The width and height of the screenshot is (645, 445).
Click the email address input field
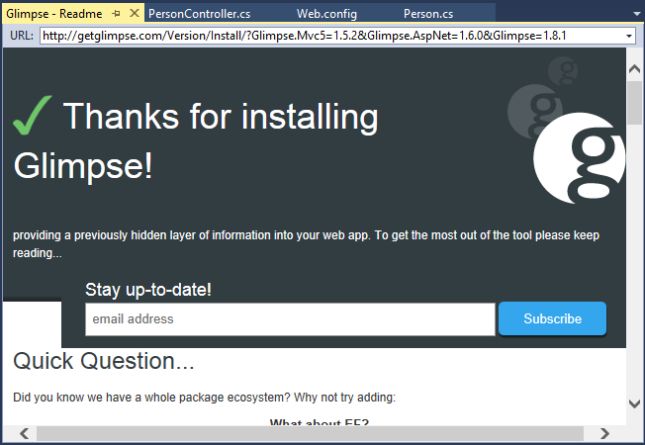pyautogui.click(x=290, y=319)
